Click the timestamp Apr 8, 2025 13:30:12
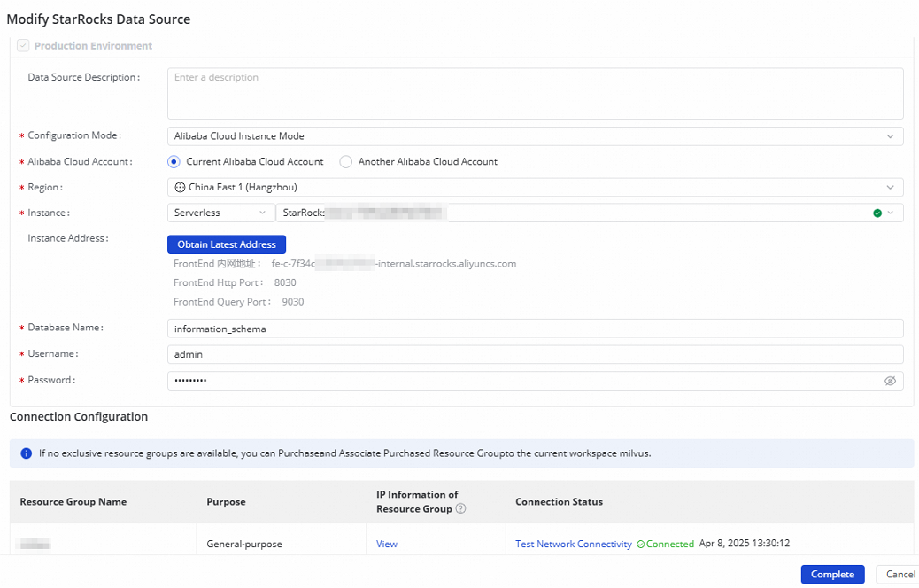The height and width of the screenshot is (588, 919). [x=745, y=544]
